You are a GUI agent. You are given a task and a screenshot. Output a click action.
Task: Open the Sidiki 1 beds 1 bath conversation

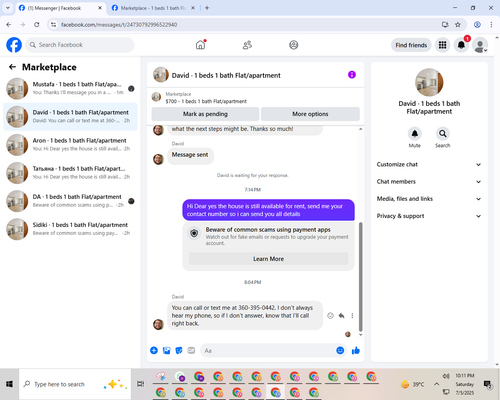[70, 229]
